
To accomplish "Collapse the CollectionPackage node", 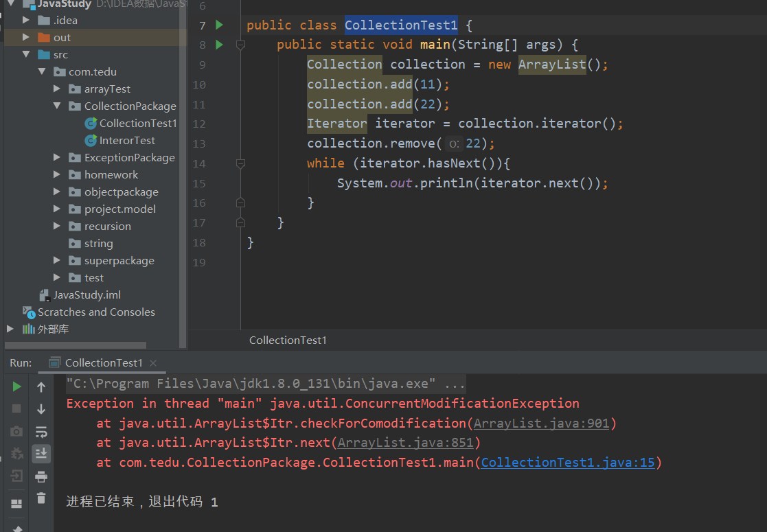I will (57, 106).
